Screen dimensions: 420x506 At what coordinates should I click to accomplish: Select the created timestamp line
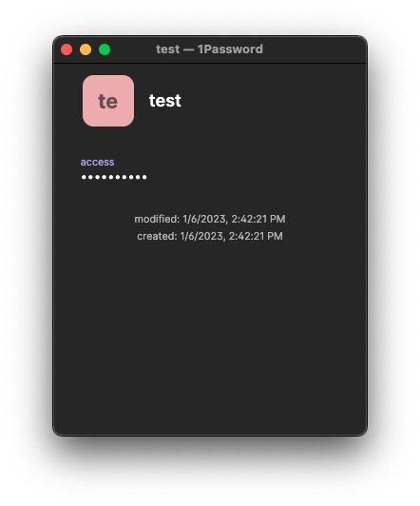click(210, 236)
